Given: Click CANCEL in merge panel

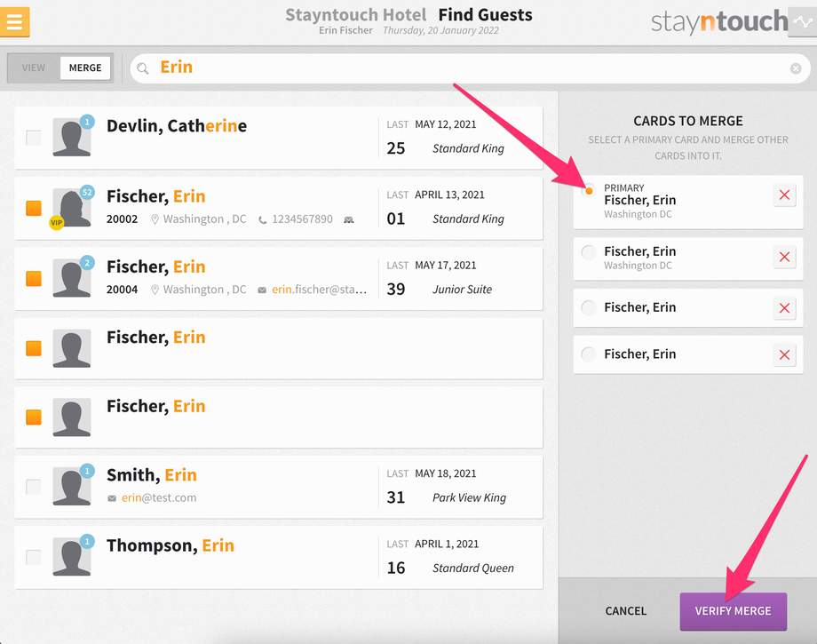Looking at the screenshot, I should point(626,611).
